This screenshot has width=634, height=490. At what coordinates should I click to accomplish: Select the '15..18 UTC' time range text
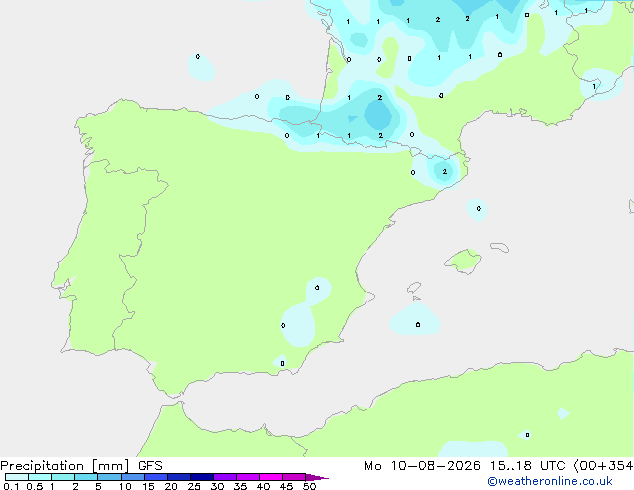[x=527, y=466]
